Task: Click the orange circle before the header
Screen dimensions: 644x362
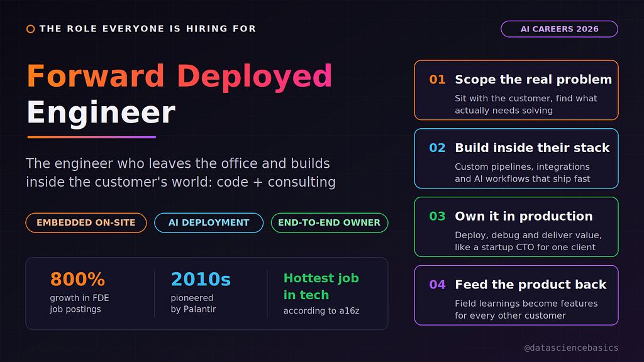Action: point(30,29)
